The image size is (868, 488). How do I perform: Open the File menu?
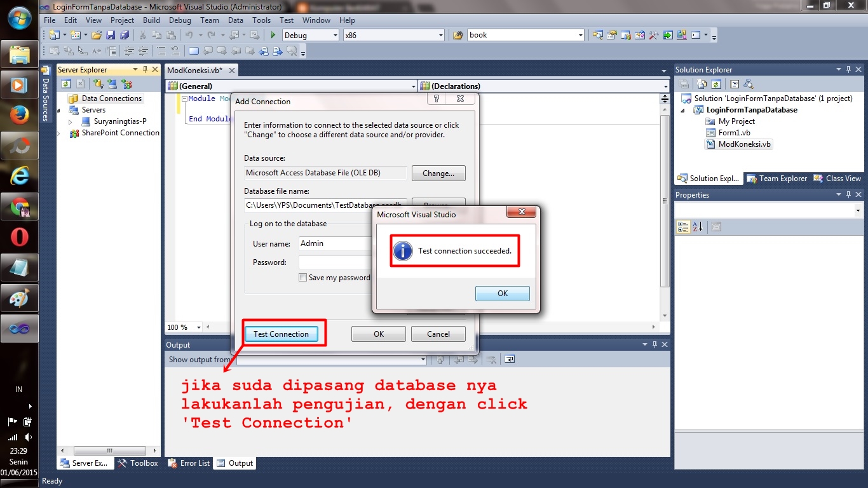point(50,20)
